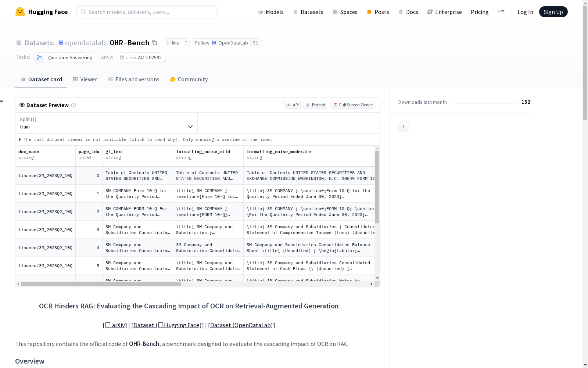Go to the Pricing page

point(480,12)
